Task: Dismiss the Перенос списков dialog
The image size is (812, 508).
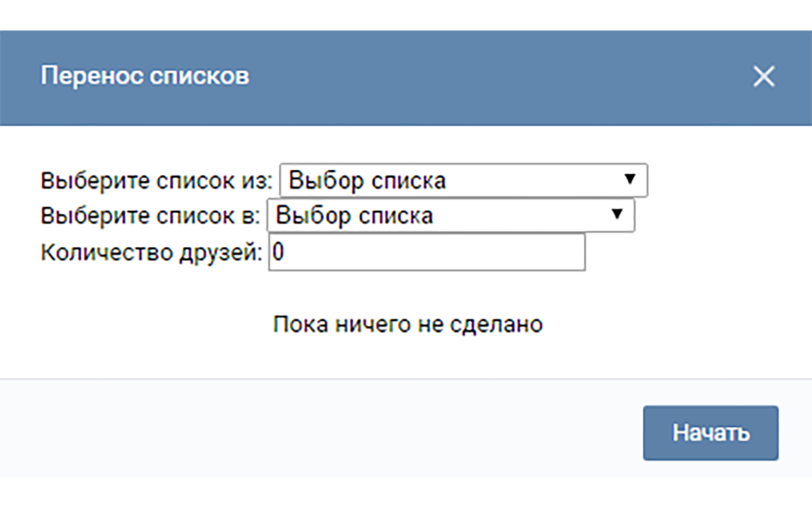Action: [x=764, y=77]
